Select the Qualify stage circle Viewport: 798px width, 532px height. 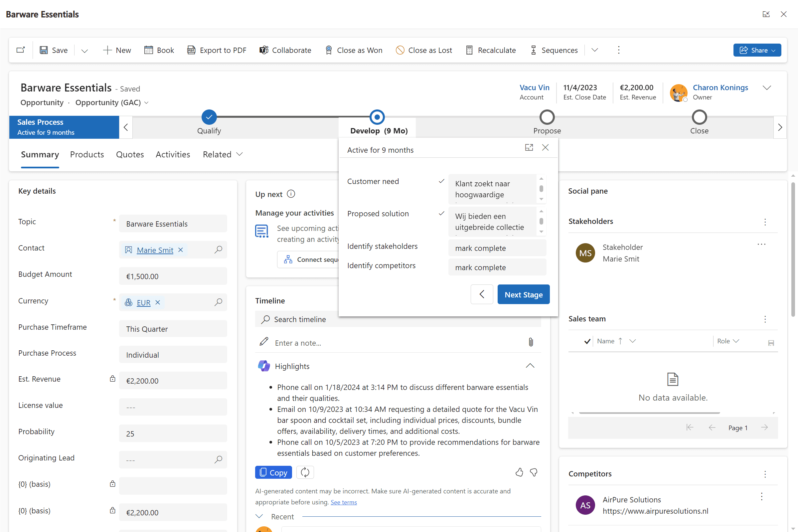[209, 117]
